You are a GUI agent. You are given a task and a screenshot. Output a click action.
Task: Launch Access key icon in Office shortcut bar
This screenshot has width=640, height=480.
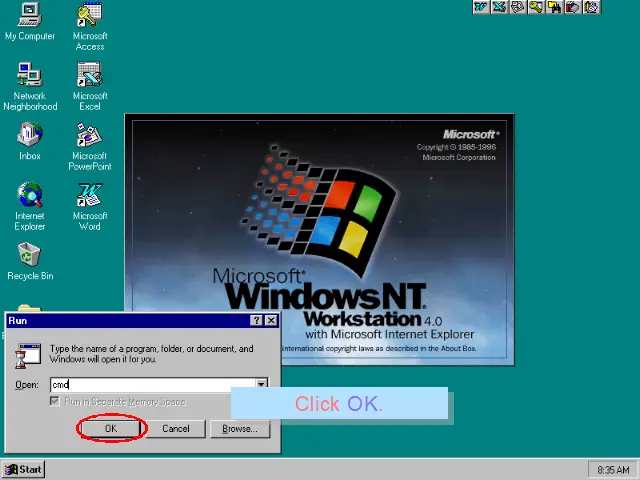coord(536,7)
